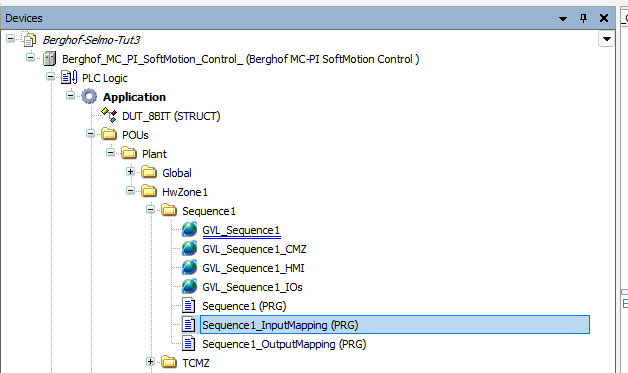
Task: Click the DUT_8BIT struct icon
Action: coord(109,115)
